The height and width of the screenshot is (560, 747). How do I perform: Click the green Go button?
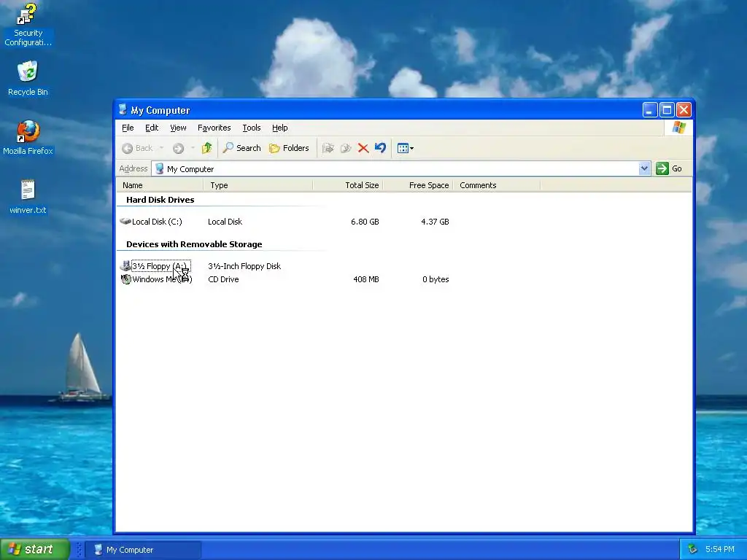(669, 168)
